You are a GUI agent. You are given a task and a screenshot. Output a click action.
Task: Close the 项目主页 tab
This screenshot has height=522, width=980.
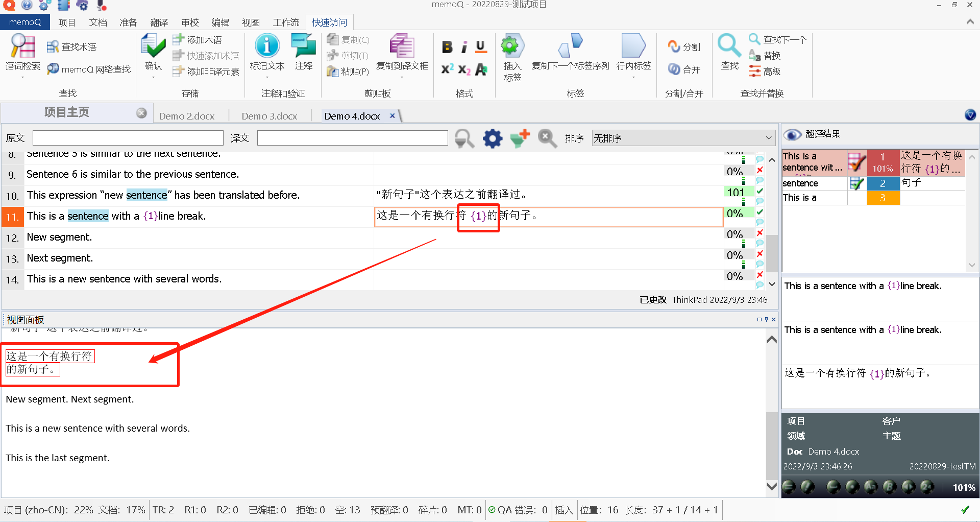pos(141,113)
